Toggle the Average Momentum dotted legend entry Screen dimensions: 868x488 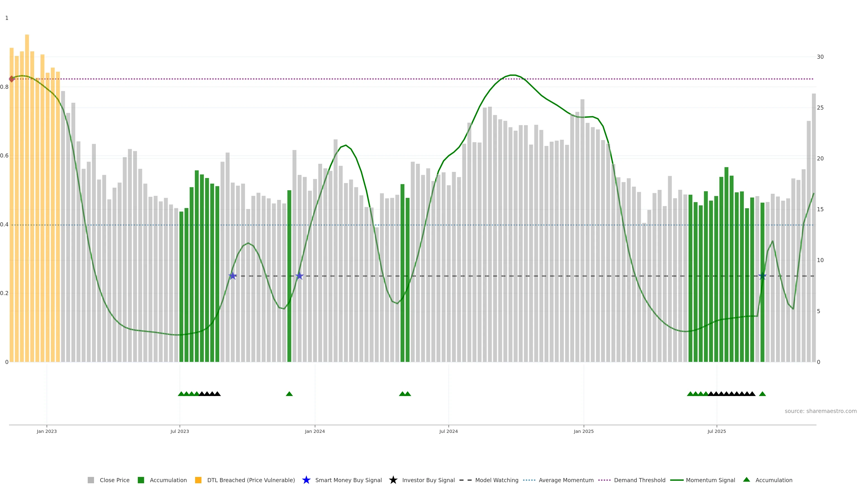pyautogui.click(x=529, y=480)
